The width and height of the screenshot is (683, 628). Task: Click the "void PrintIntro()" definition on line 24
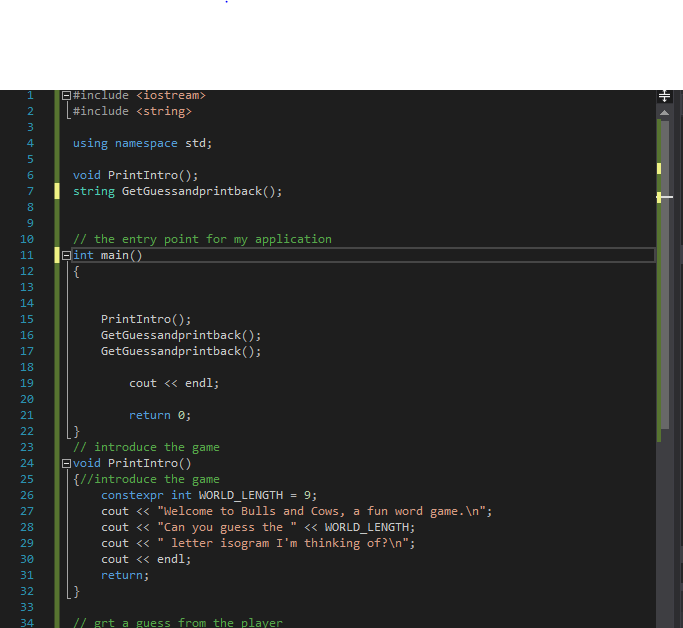pos(132,463)
